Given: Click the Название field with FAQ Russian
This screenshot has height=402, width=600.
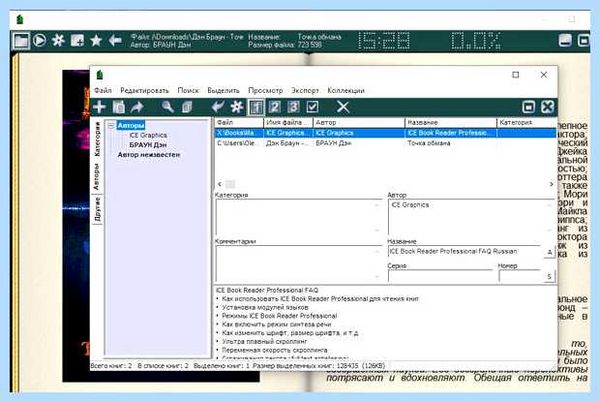Looking at the screenshot, I should click(464, 252).
